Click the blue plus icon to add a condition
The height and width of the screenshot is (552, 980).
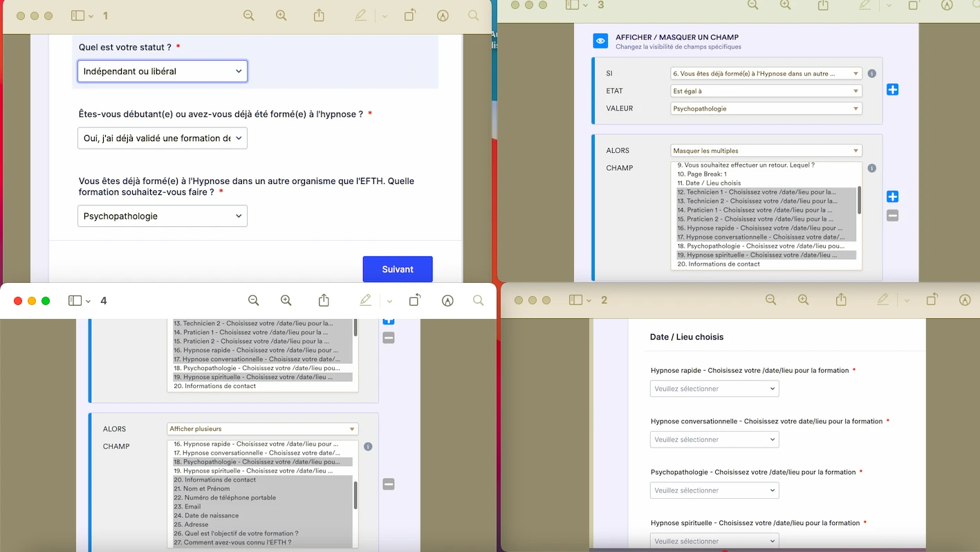click(892, 89)
